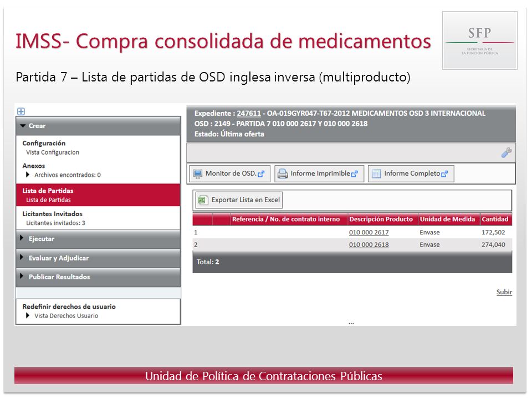Click the SFP logo image
The image size is (532, 399).
click(x=480, y=40)
